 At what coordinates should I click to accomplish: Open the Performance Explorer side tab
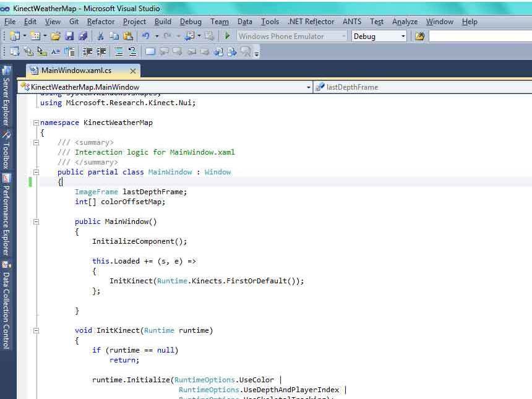tap(6, 215)
